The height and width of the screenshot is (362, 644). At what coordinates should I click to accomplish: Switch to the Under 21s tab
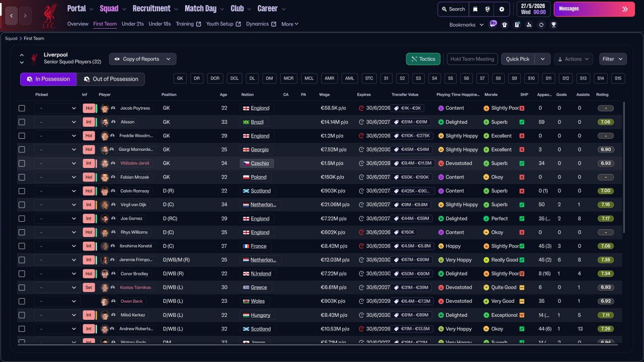pos(133,24)
